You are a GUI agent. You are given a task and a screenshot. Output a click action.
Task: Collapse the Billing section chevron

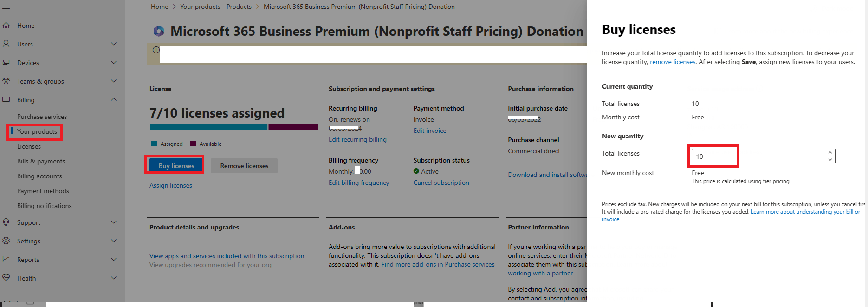114,100
